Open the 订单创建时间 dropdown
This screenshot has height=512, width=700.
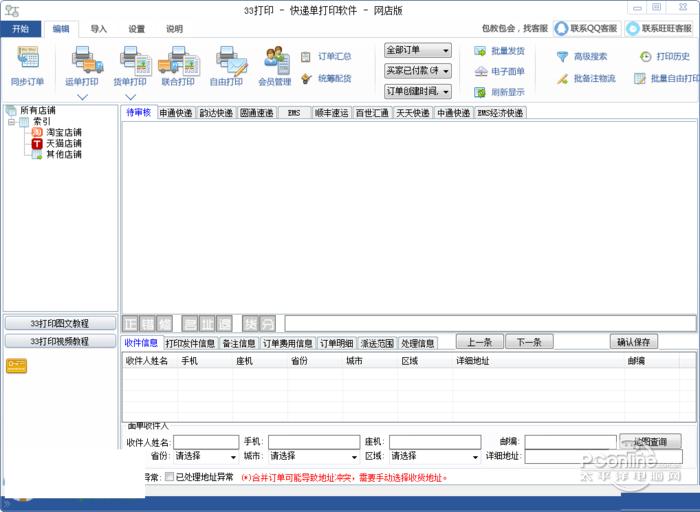[x=417, y=91]
